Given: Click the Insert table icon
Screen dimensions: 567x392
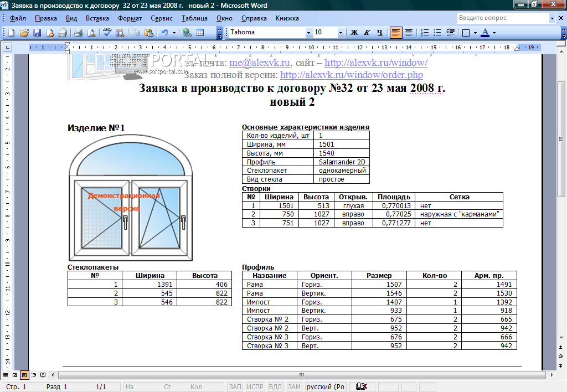Looking at the screenshot, I should [200, 33].
